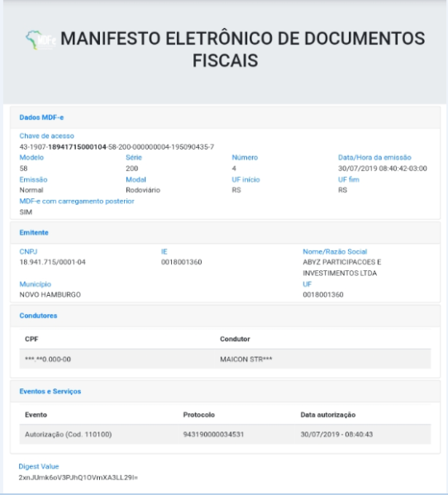This screenshot has width=448, height=495.
Task: Select the 0018001360 value under UF
Action: [323, 294]
